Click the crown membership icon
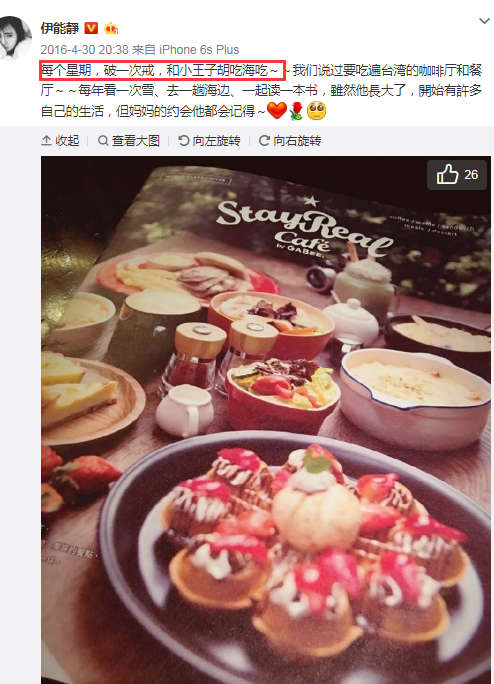 click(x=111, y=29)
